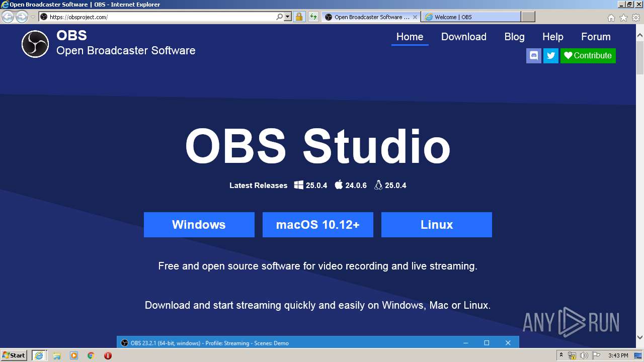Click the OBS icon in preview title bar
This screenshot has height=362, width=644.
(124, 343)
